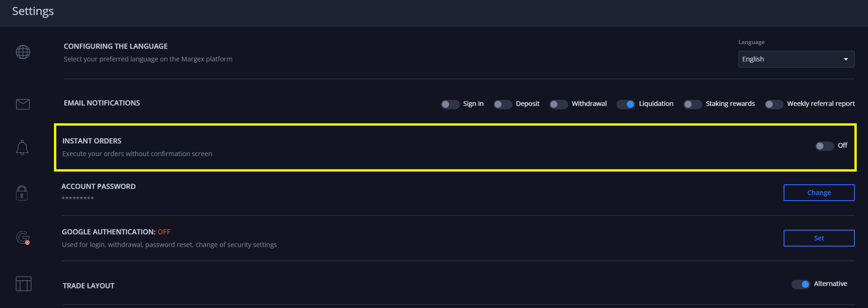Disable Liquidation email notifications
This screenshot has width=868, height=308.
(x=625, y=104)
